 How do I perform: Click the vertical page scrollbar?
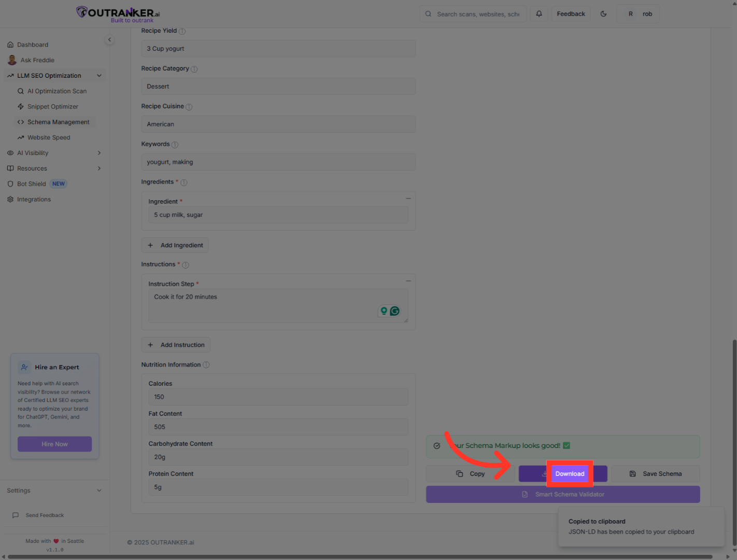point(734,441)
